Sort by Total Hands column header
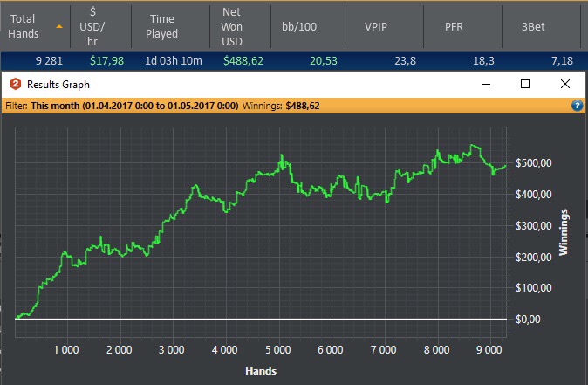 pos(35,26)
